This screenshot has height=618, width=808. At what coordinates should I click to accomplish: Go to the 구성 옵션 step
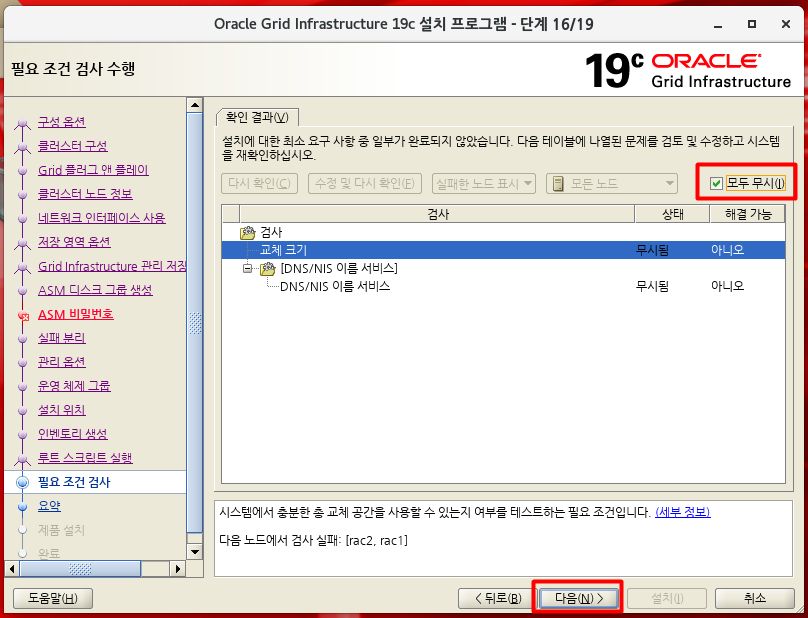click(62, 122)
